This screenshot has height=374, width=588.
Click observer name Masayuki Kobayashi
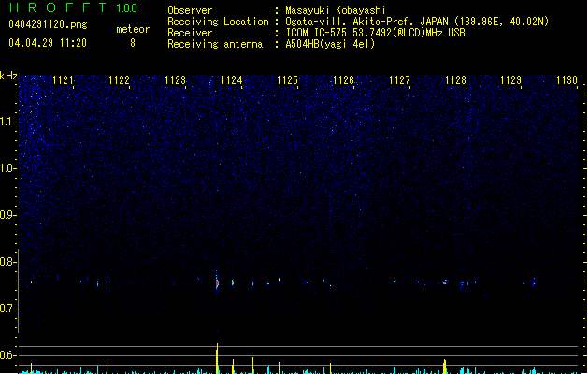coord(336,10)
